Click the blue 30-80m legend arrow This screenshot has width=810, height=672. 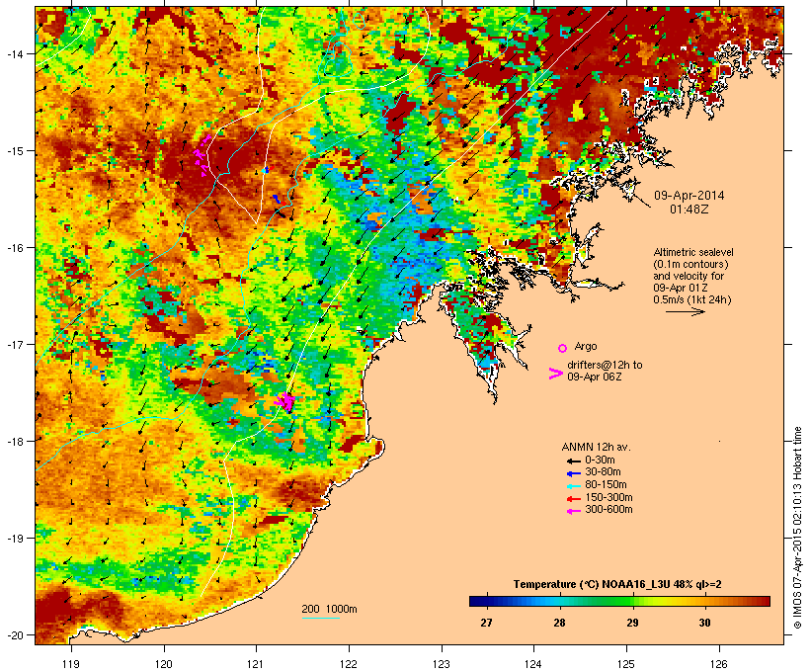(x=573, y=473)
